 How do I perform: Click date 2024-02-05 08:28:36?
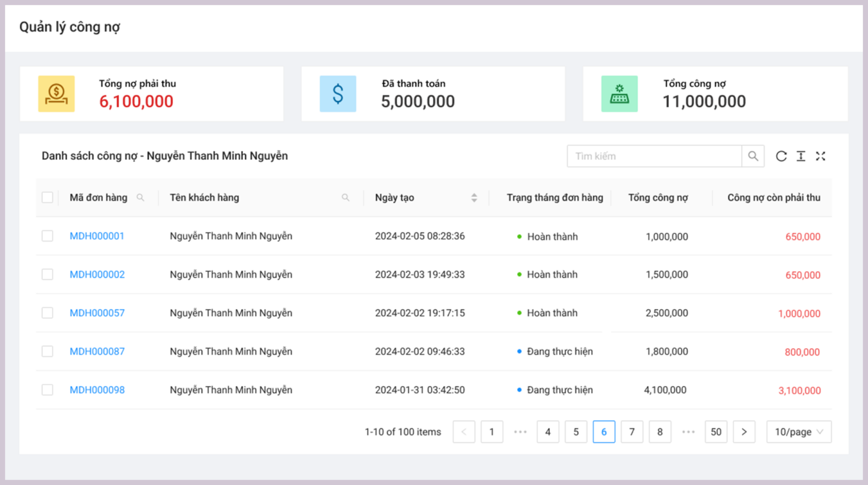point(420,236)
